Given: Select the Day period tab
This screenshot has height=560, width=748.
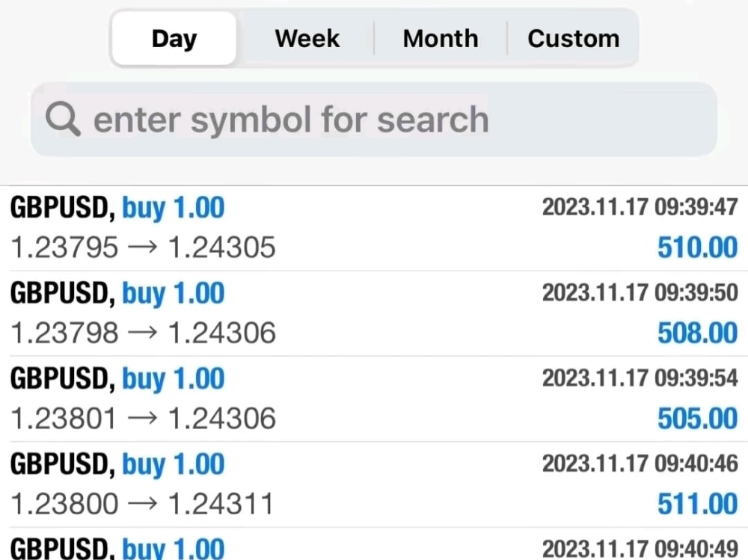Looking at the screenshot, I should pyautogui.click(x=174, y=39).
